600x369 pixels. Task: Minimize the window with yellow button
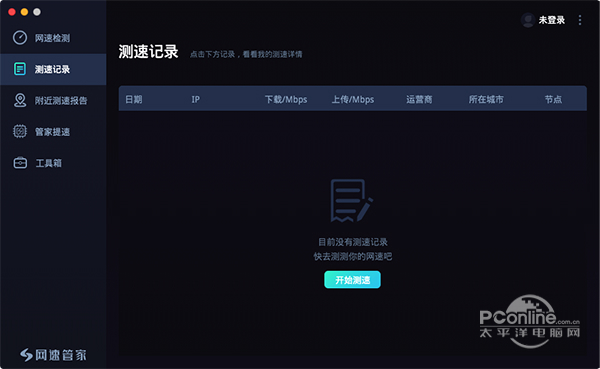(x=24, y=12)
